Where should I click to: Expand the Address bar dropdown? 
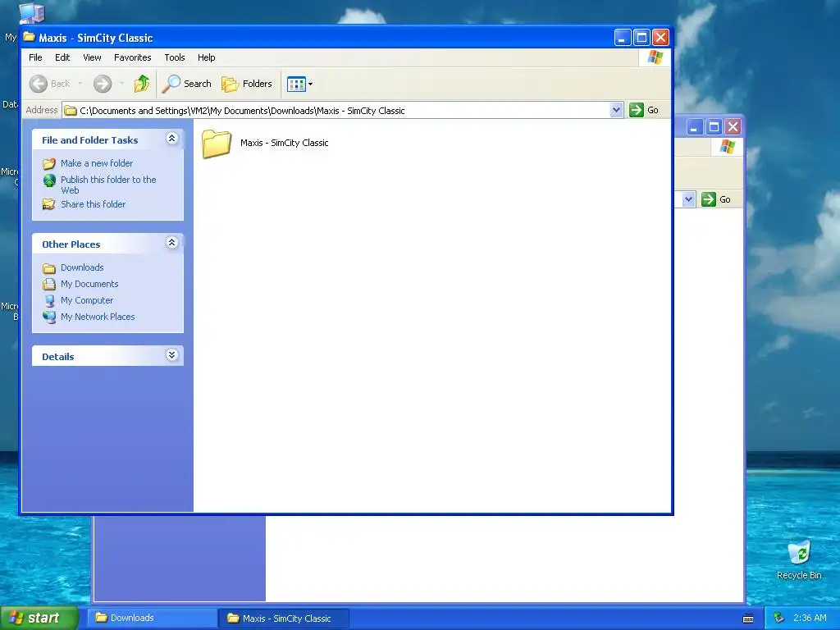[x=616, y=110]
